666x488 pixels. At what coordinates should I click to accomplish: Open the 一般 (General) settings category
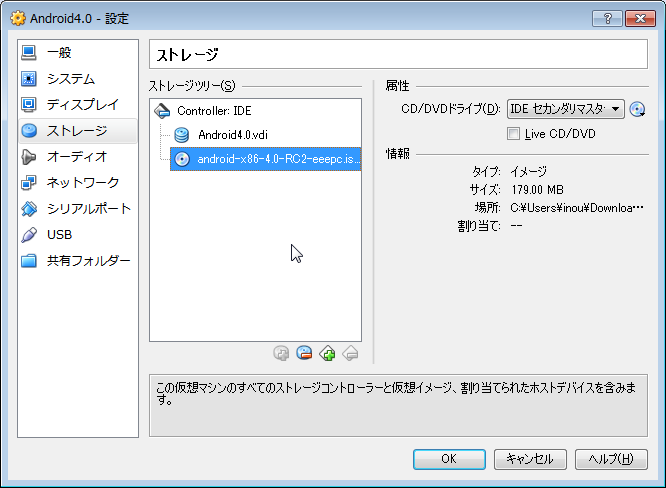coord(78,53)
